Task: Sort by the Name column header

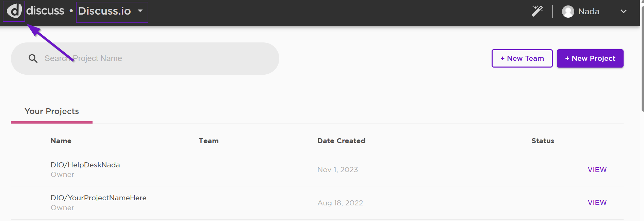Action: tap(61, 141)
